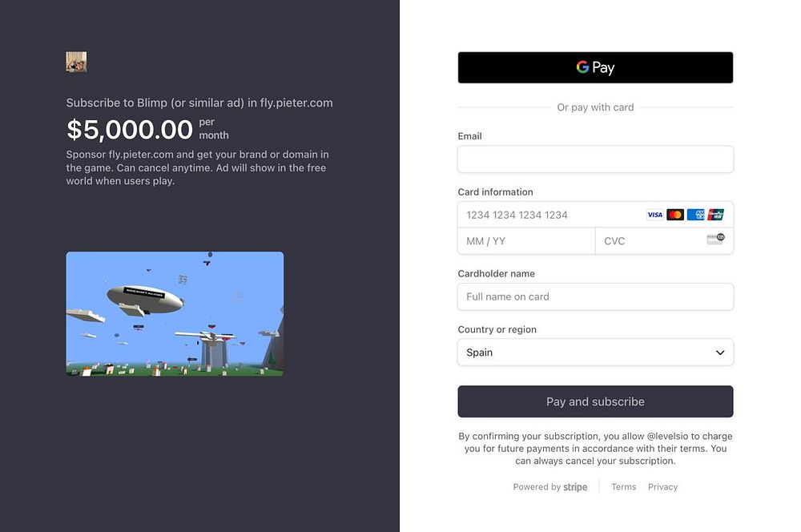The width and height of the screenshot is (801, 532).
Task: Click the merchant avatar image
Action: pos(76,62)
